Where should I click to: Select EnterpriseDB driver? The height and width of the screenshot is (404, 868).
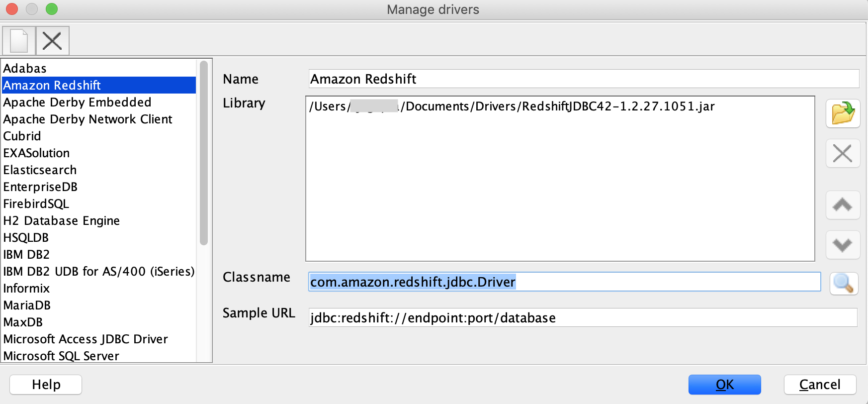(x=99, y=187)
